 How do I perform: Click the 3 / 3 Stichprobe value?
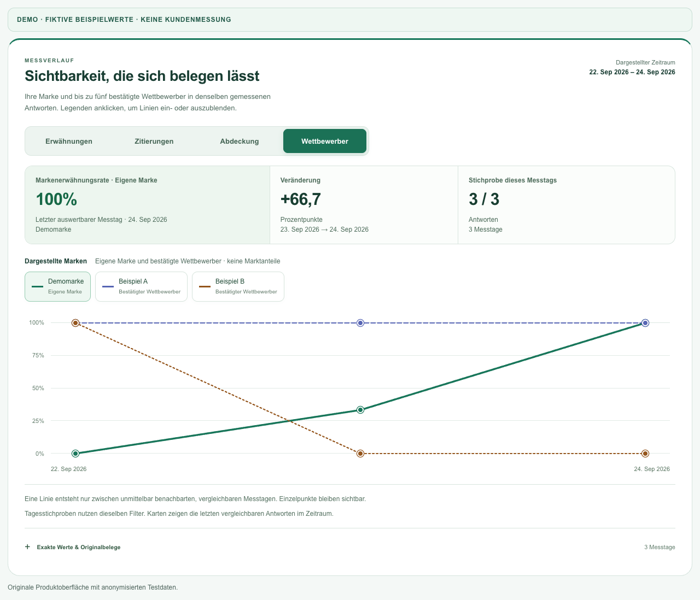coord(484,199)
